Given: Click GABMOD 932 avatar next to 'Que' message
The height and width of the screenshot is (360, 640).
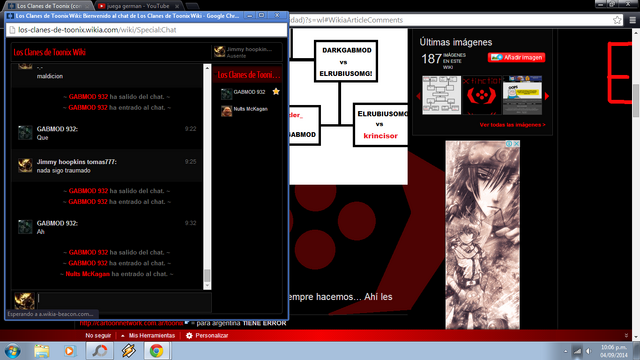Looking at the screenshot, I should pos(25,133).
